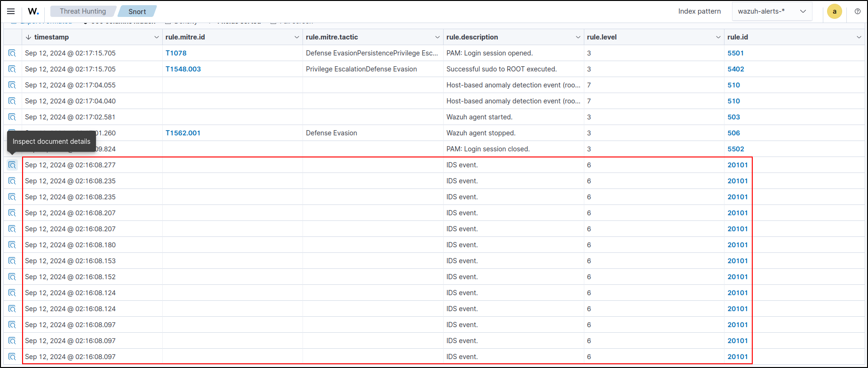Open MITRE technique T1562.001 link

pos(183,133)
